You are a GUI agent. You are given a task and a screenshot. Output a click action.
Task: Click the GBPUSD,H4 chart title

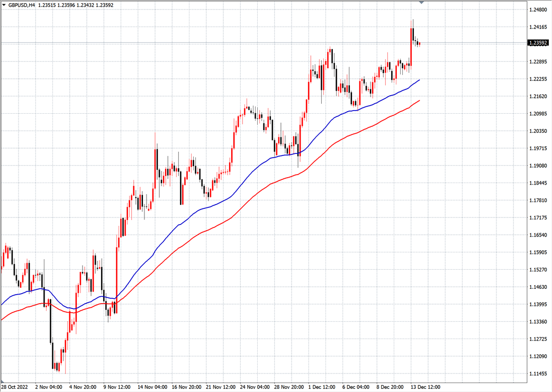point(22,5)
